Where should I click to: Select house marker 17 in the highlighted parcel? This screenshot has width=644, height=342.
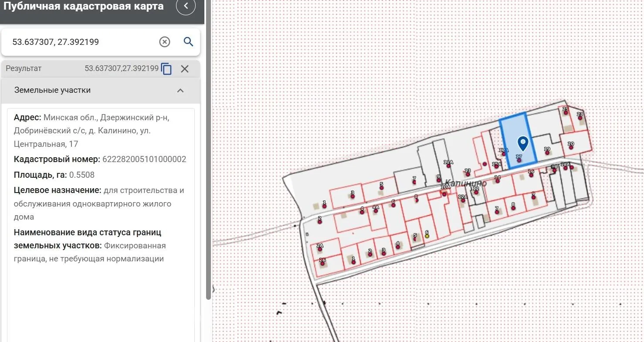coord(519,160)
